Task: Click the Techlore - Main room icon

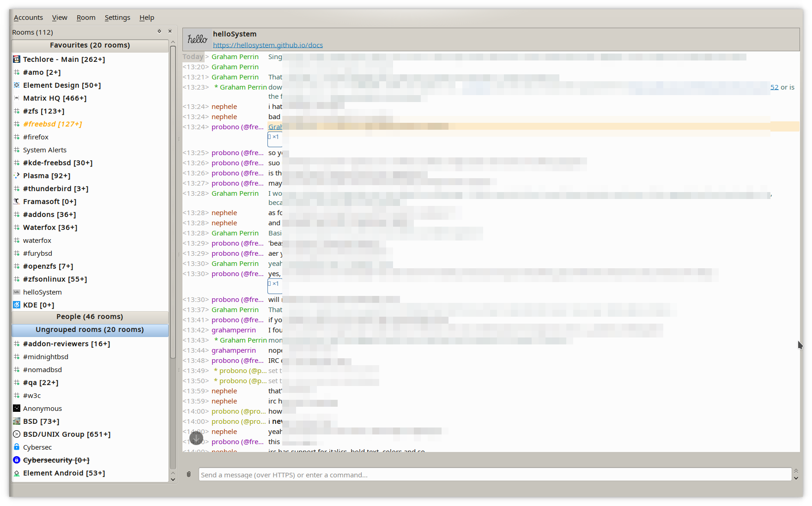Action: [16, 59]
